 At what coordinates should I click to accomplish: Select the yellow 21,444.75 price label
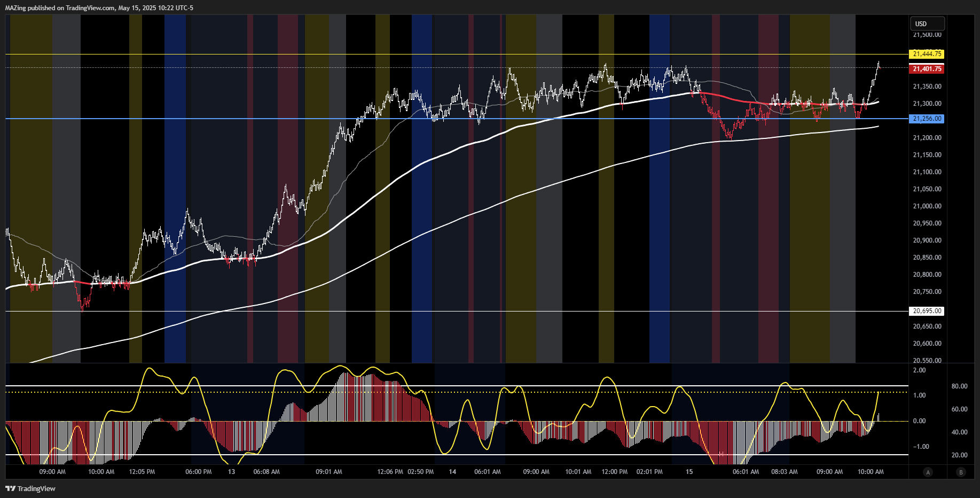pos(927,54)
